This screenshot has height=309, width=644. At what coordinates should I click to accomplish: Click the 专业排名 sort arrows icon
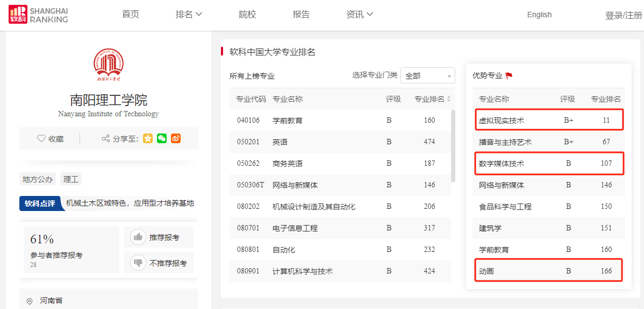coord(449,99)
